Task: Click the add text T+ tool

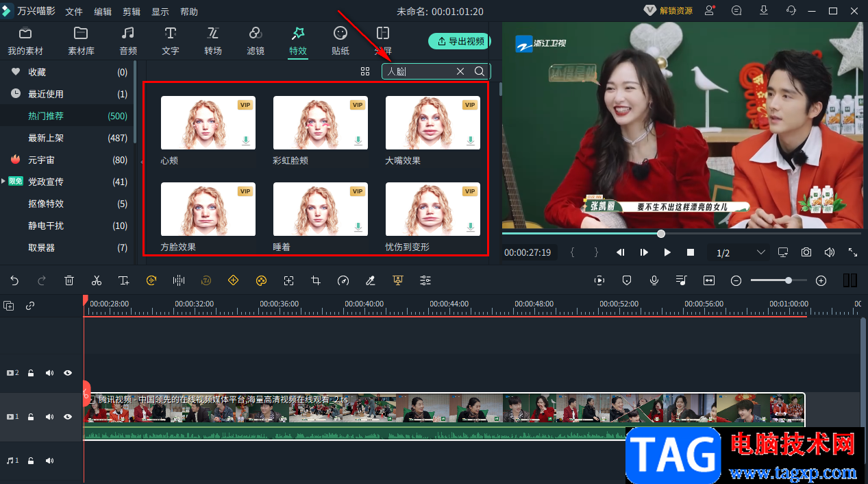Action: pyautogui.click(x=124, y=280)
